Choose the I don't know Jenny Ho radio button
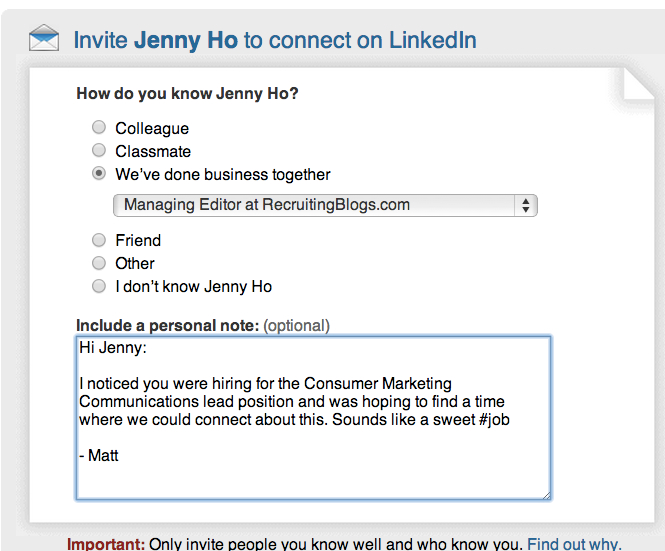The height and width of the screenshot is (551, 665). [98, 286]
